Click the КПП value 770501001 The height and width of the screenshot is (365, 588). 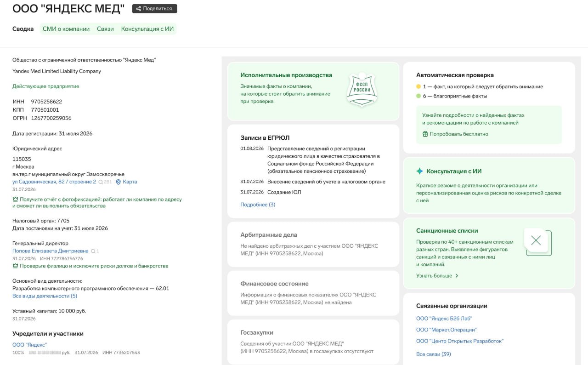click(x=45, y=110)
